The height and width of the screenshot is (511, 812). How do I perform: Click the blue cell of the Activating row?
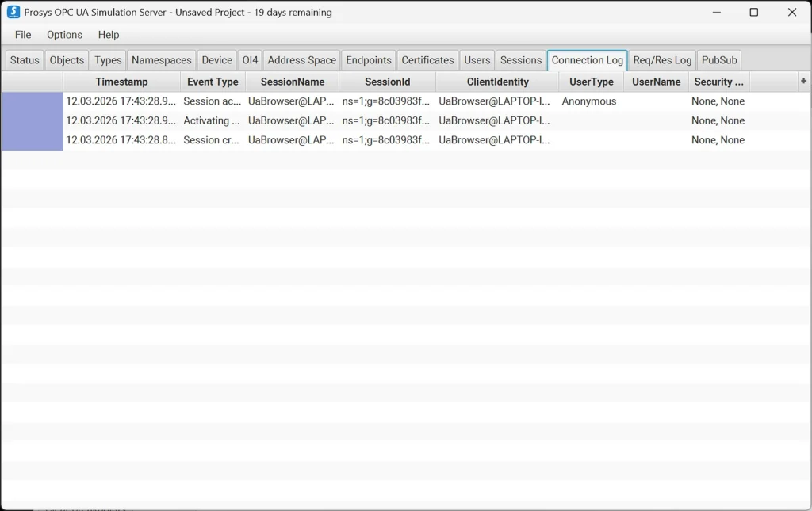33,121
